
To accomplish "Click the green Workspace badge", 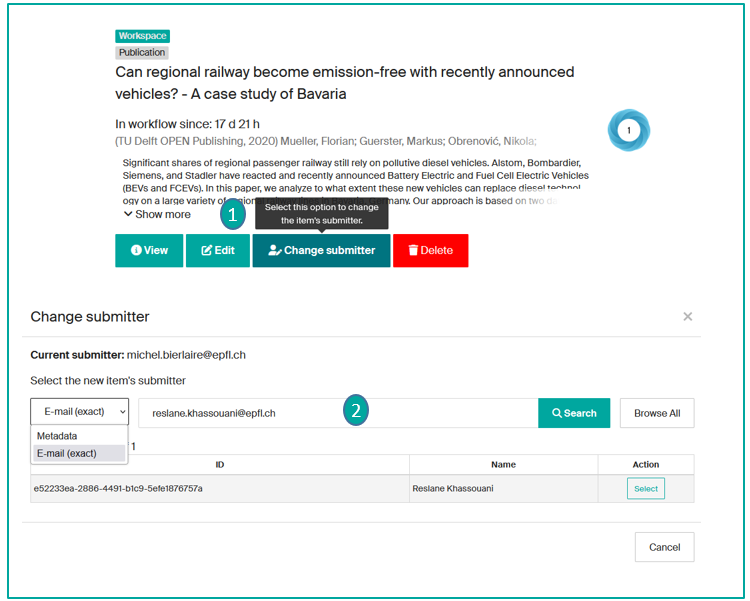I will (x=142, y=36).
